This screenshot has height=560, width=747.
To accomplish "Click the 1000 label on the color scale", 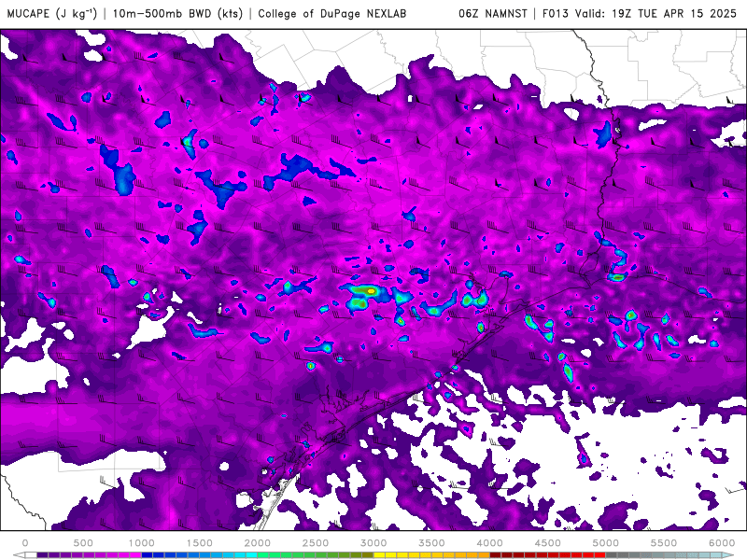I will [141, 543].
